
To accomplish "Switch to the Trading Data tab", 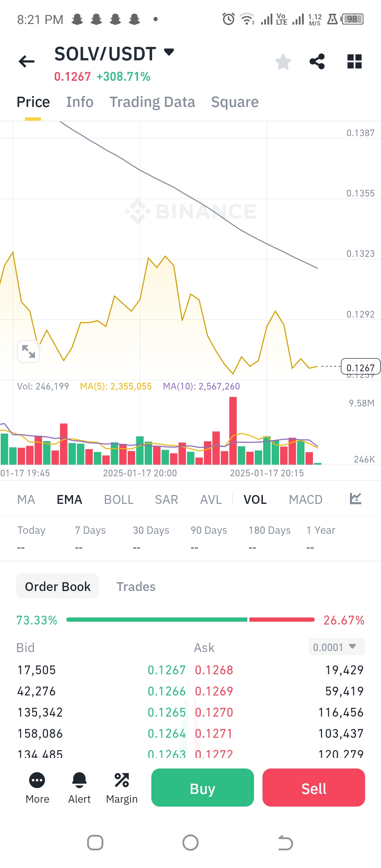I will tap(152, 102).
